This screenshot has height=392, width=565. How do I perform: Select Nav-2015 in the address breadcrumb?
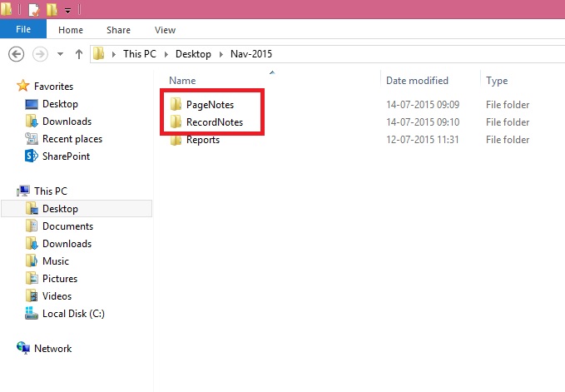click(x=251, y=54)
